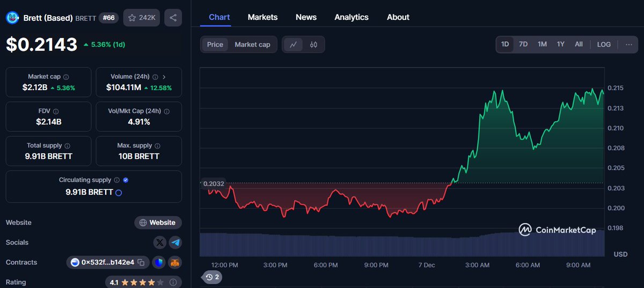Click the Rating info icon

point(173,282)
